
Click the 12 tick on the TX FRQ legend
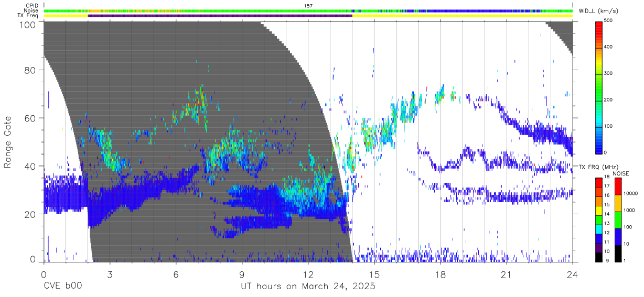pos(607,233)
